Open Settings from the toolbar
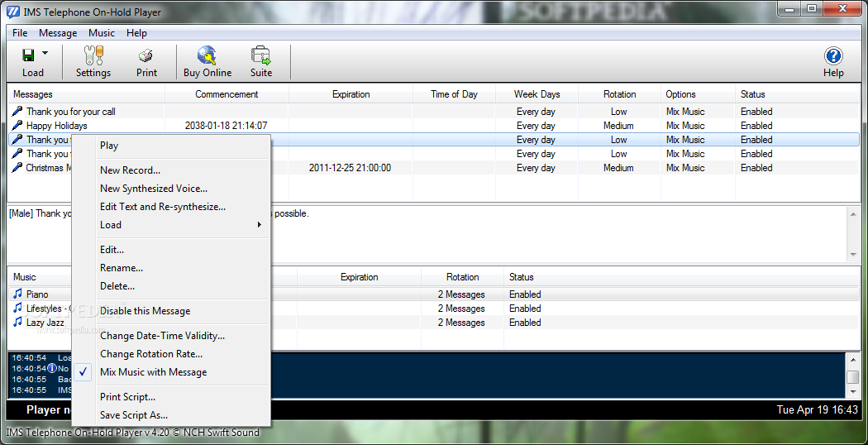This screenshot has width=868, height=445. pyautogui.click(x=93, y=61)
